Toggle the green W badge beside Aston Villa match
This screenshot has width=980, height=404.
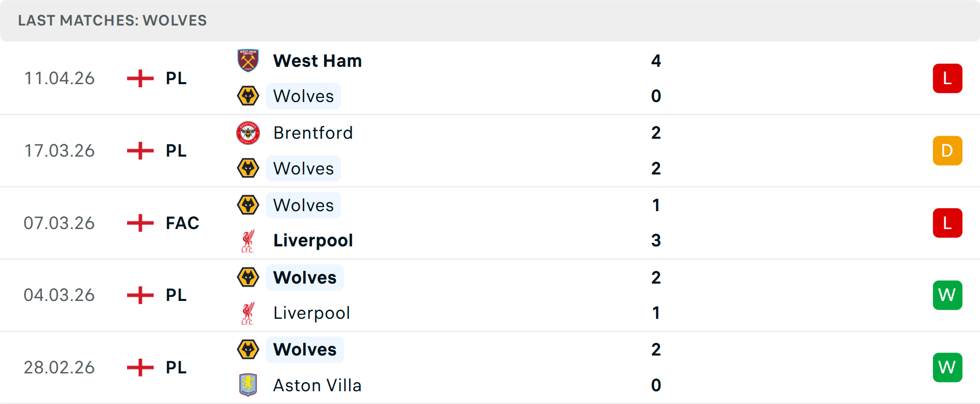click(947, 367)
